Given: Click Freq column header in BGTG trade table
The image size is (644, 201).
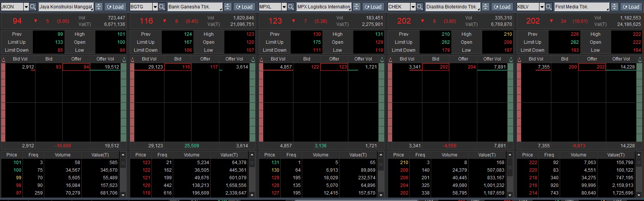Looking at the screenshot, I should pyautogui.click(x=163, y=155).
